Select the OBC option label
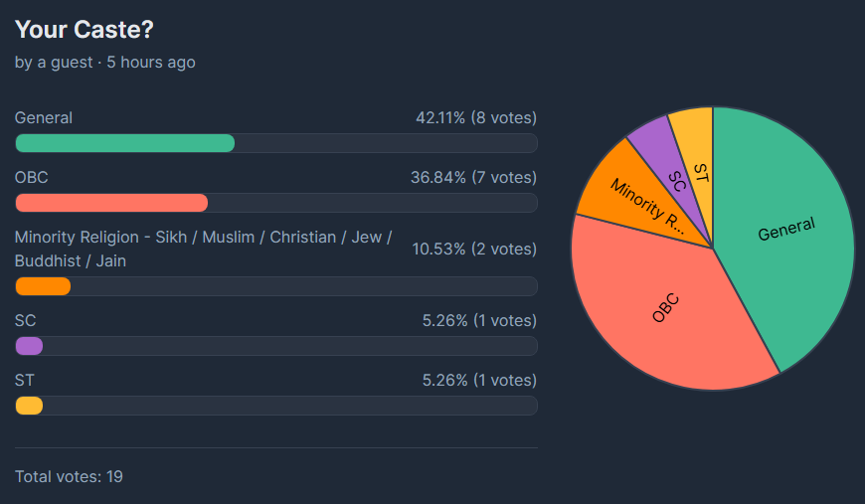Image resolution: width=865 pixels, height=504 pixels. coord(32,177)
